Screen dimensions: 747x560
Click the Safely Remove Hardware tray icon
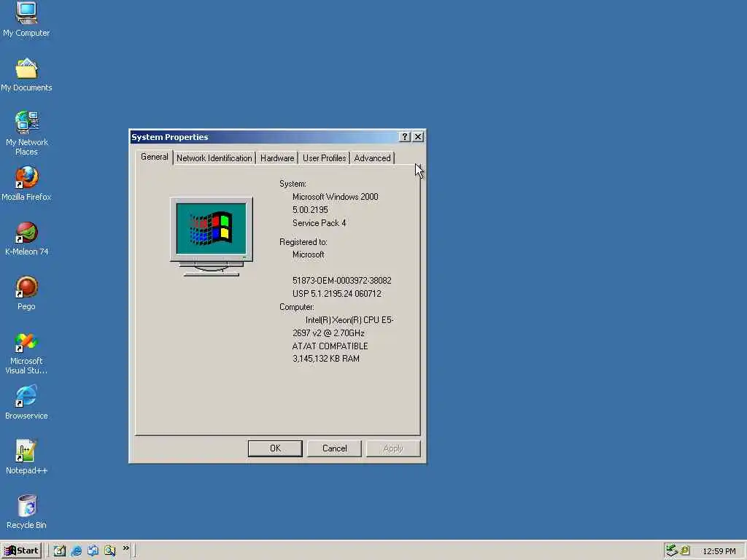(672, 551)
